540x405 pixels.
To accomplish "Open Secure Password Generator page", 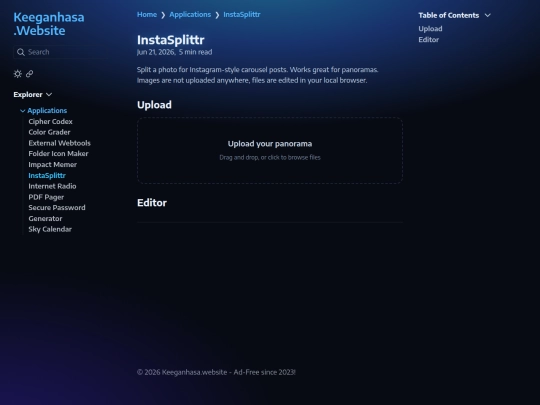I will click(57, 213).
